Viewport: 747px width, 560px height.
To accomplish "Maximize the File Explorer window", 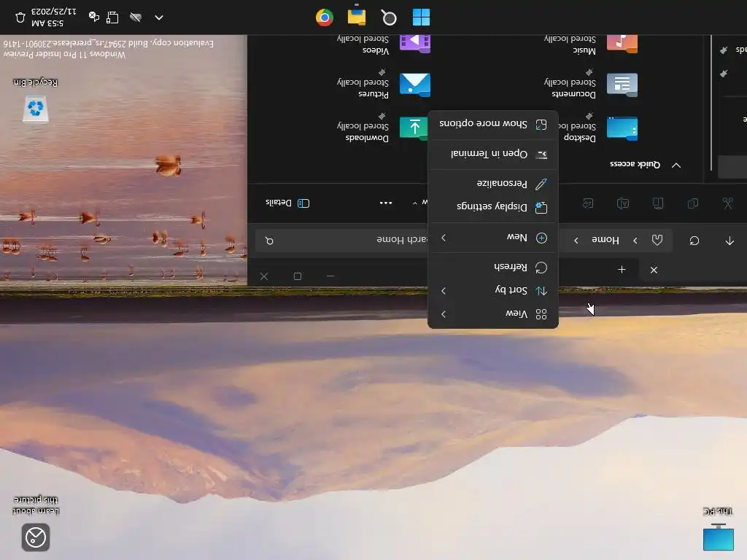I will pos(298,276).
